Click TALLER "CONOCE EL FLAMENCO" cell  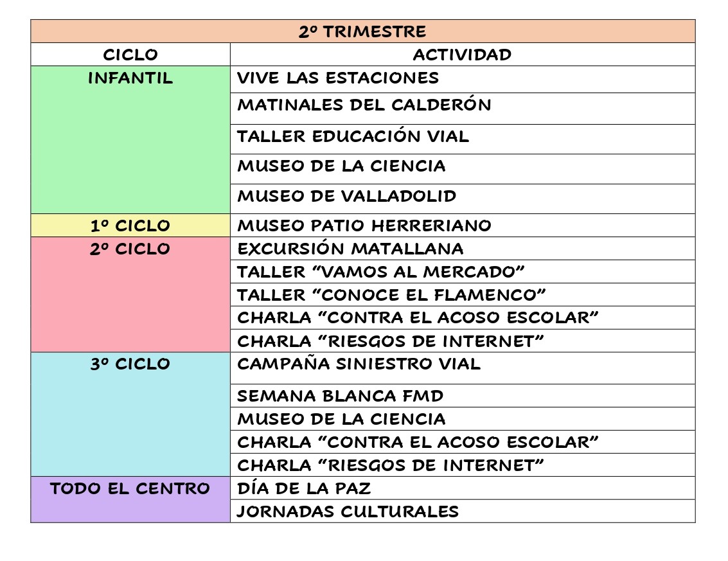391,295
